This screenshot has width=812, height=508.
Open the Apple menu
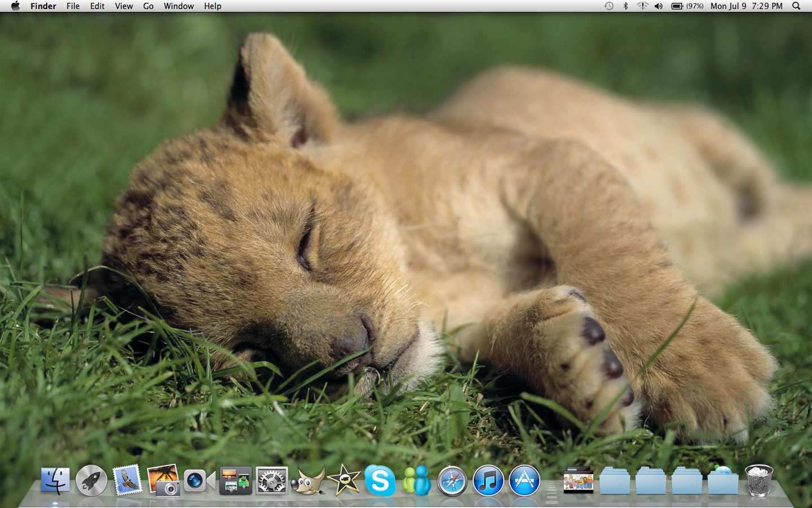click(x=15, y=6)
